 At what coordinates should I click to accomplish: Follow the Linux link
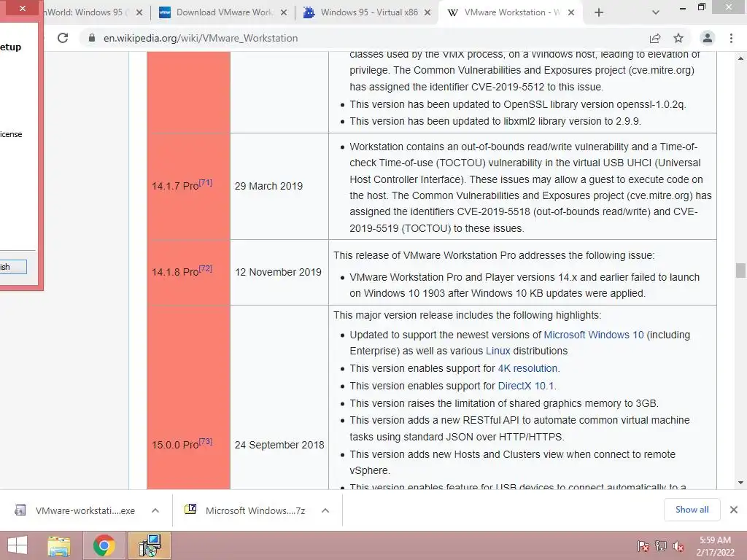point(498,351)
